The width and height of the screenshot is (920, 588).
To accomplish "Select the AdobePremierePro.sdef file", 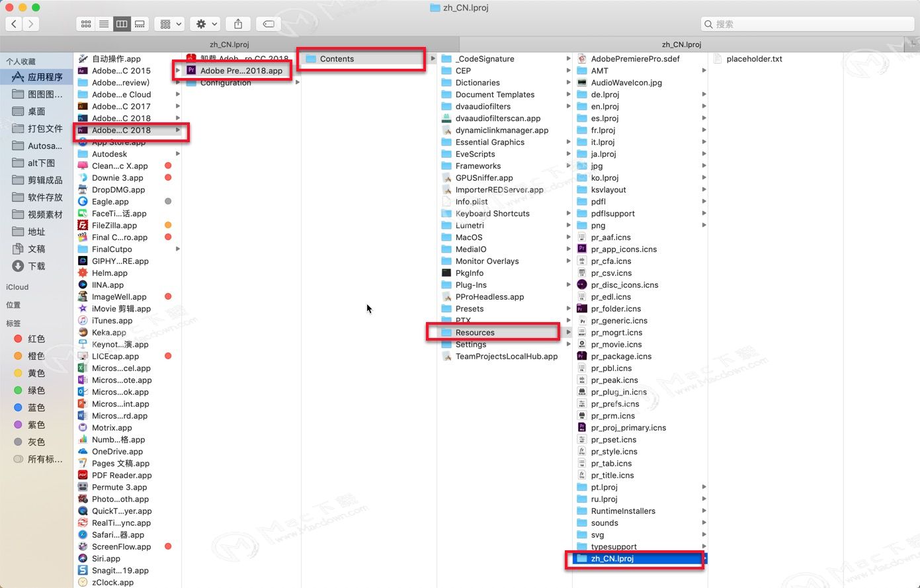I will click(635, 59).
